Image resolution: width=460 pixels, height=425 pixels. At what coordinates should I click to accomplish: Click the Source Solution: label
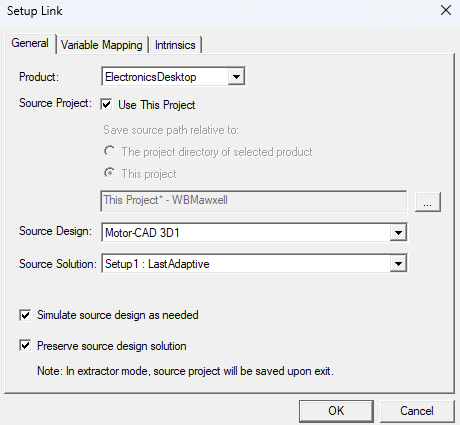[58, 264]
